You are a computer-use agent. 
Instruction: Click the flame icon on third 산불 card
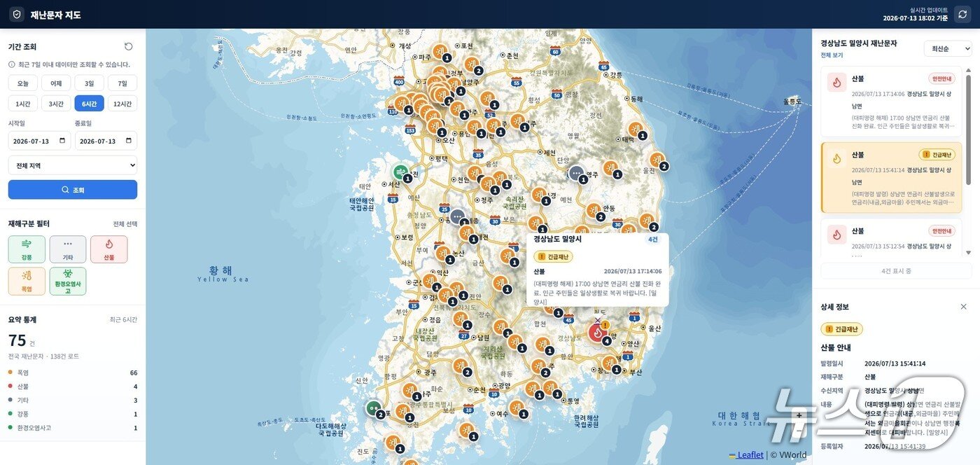click(x=836, y=235)
